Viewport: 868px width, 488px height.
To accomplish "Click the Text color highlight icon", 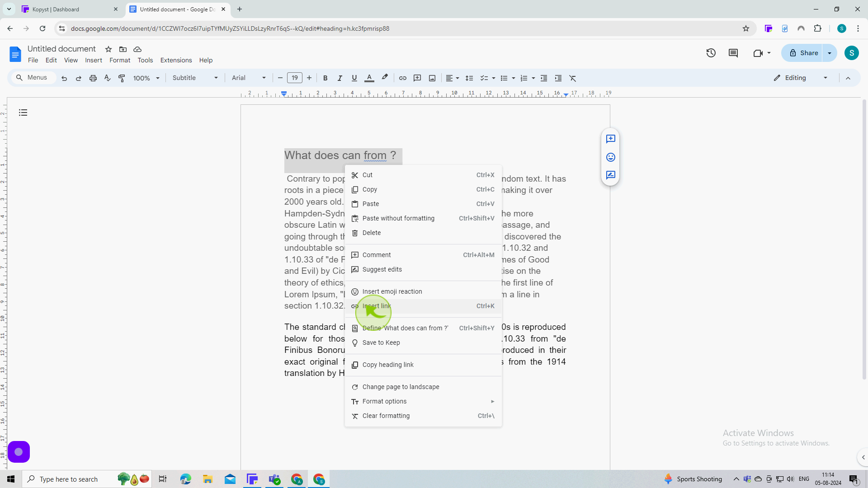I will (386, 78).
